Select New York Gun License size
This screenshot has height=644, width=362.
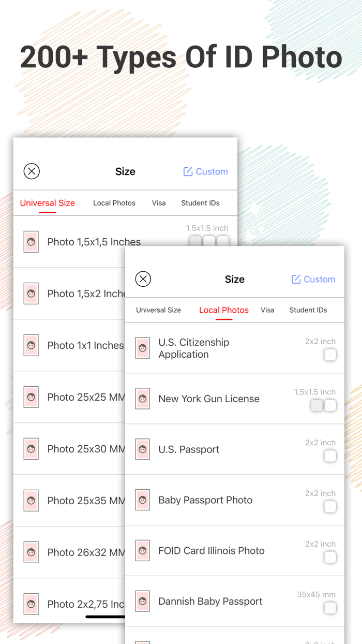point(235,399)
